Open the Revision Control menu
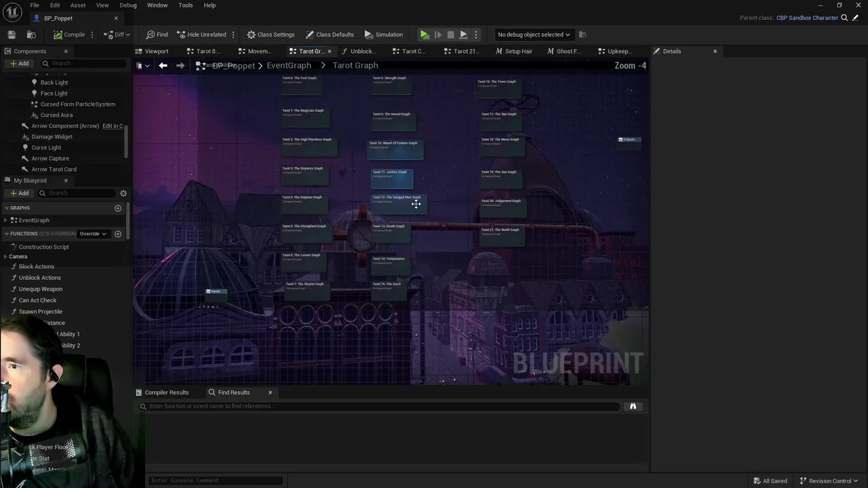 (x=829, y=481)
